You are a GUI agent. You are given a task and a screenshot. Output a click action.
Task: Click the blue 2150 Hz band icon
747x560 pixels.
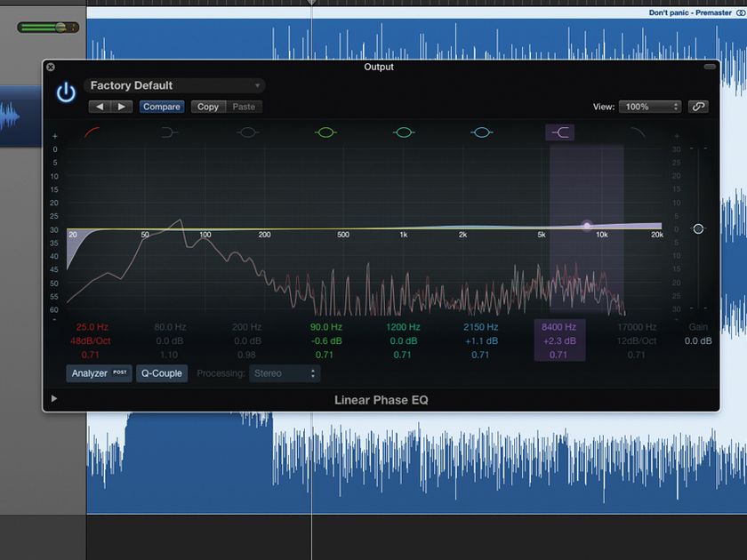pyautogui.click(x=481, y=132)
